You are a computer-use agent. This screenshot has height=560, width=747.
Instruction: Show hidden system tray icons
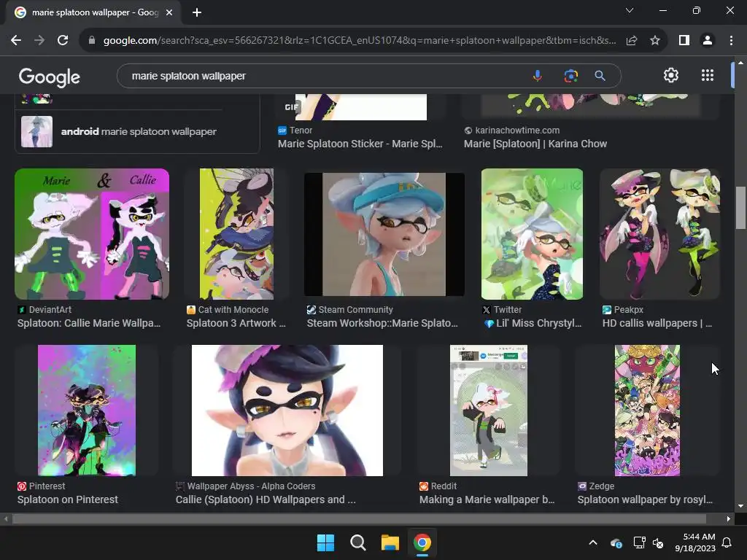point(593,542)
